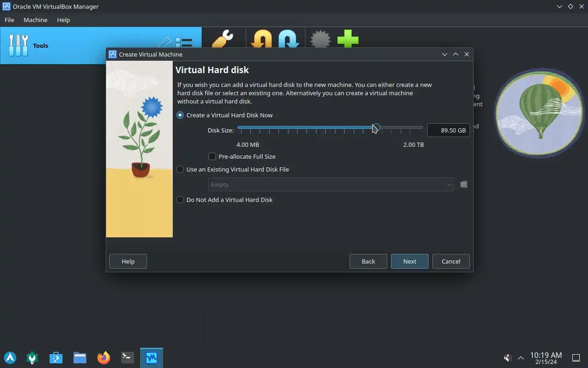Click the 4.00 MB minimum label
The image size is (588, 368).
click(248, 144)
